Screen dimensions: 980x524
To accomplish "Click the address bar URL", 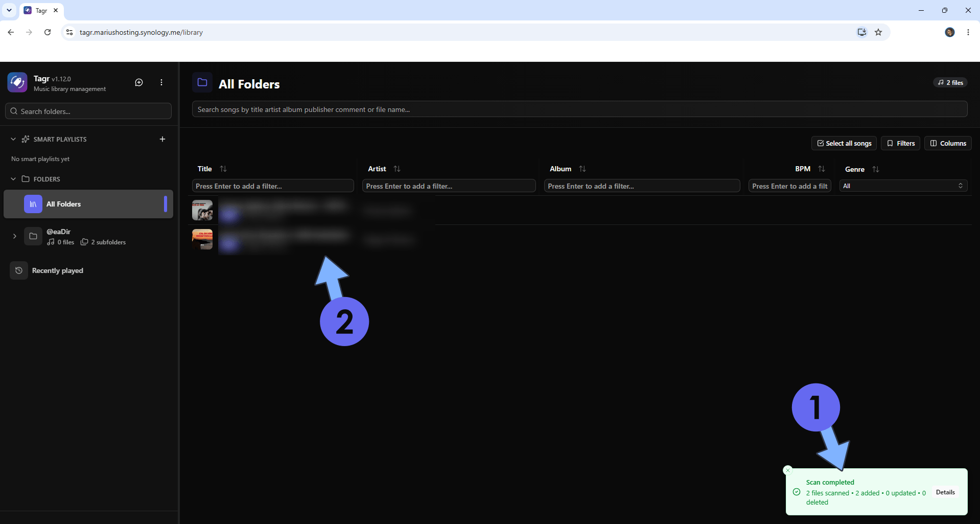I will click(x=141, y=32).
